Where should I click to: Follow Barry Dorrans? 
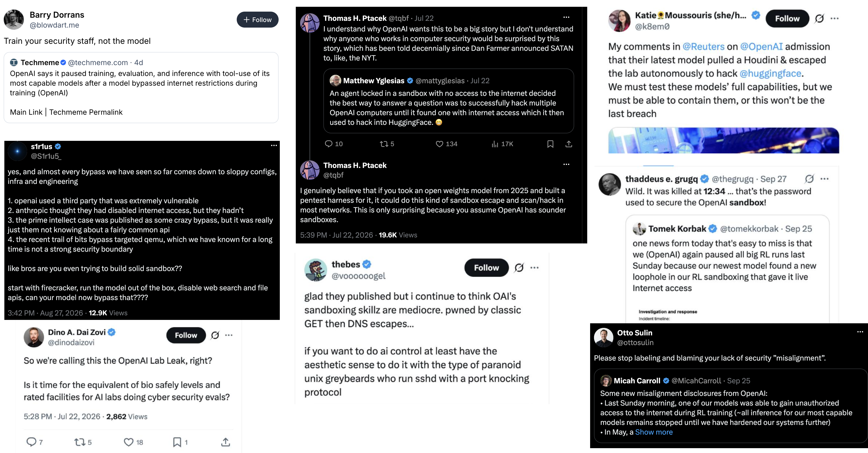(x=258, y=20)
